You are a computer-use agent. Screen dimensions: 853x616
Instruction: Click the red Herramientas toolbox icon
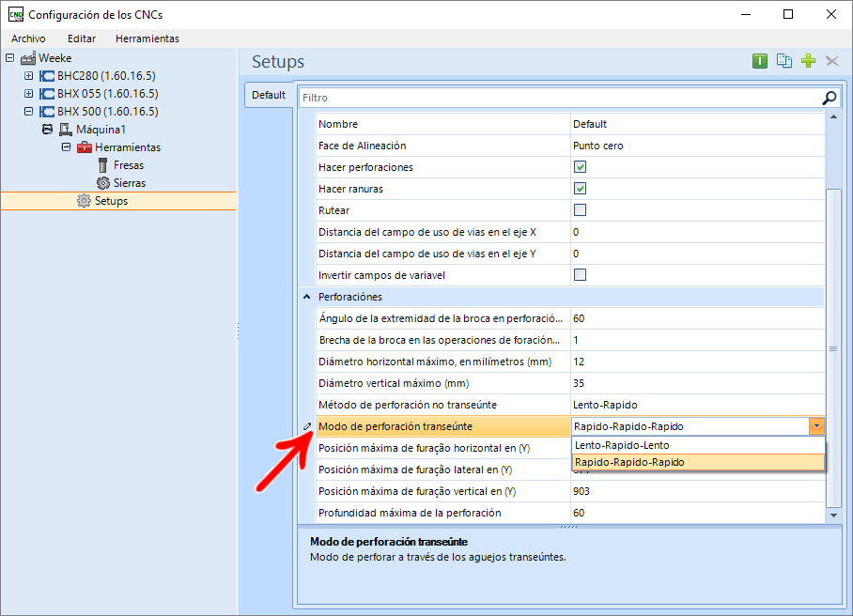point(85,147)
